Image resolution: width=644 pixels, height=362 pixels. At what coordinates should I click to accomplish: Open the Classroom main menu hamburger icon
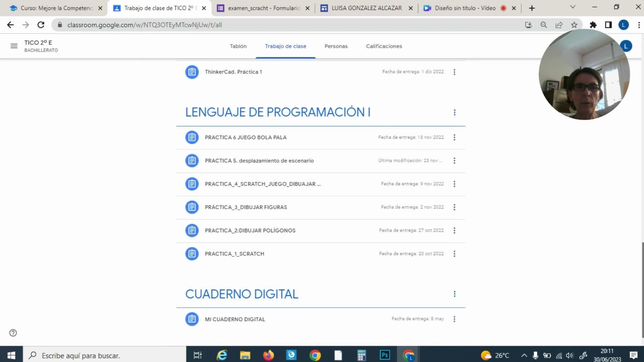click(14, 46)
